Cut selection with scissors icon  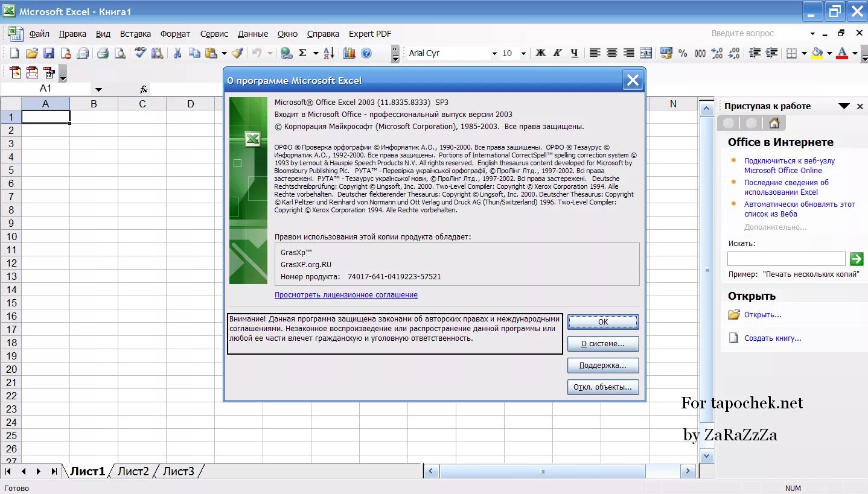click(x=177, y=53)
